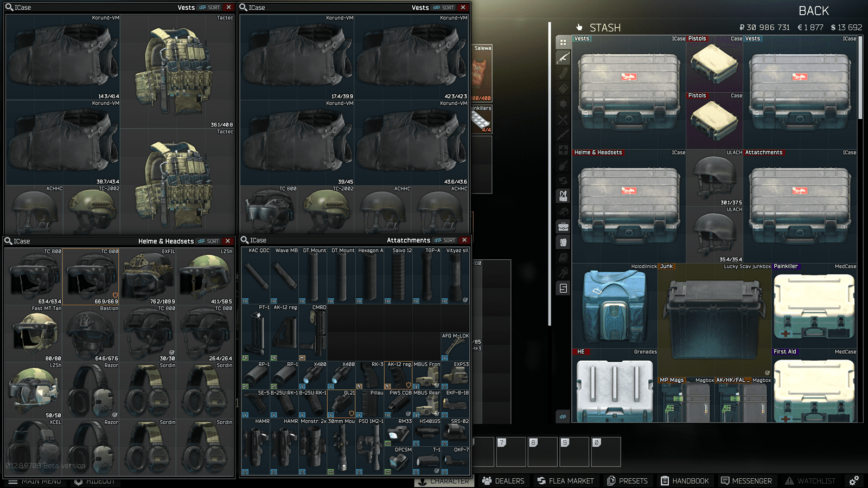Filter stash by medical cross icon
This screenshot has width=868, height=488.
click(563, 150)
